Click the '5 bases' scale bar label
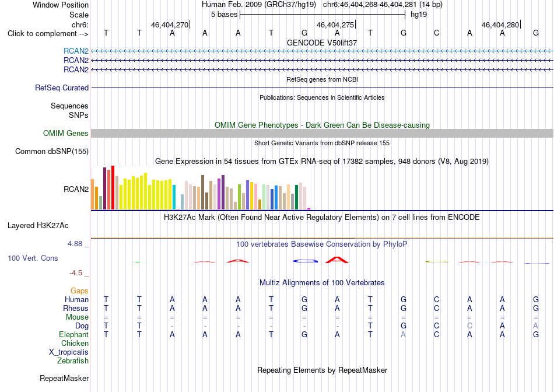The image size is (554, 392). point(225,15)
